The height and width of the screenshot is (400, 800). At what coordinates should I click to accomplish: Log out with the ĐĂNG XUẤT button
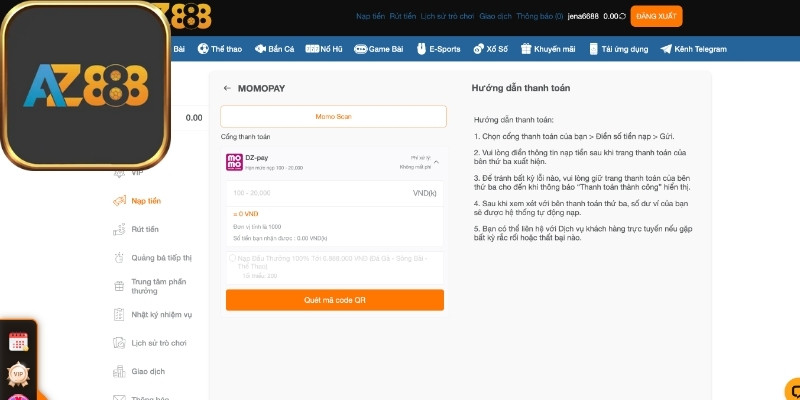(x=656, y=16)
